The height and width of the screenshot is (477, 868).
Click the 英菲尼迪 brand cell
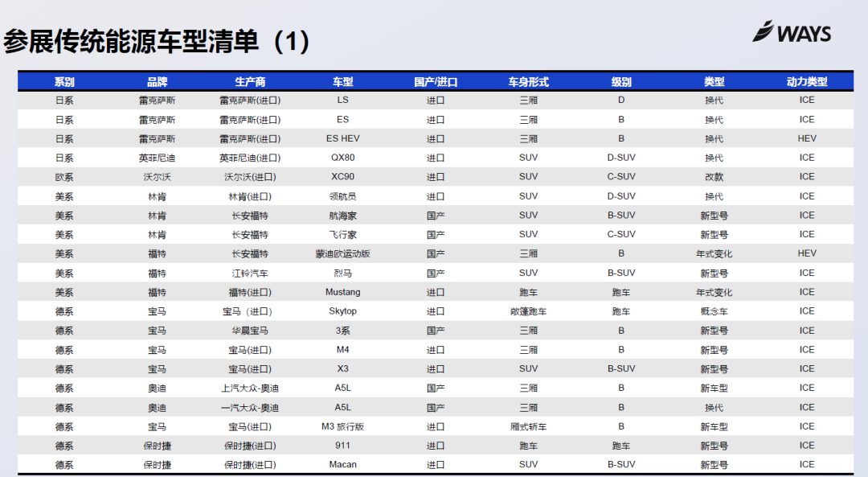point(158,158)
